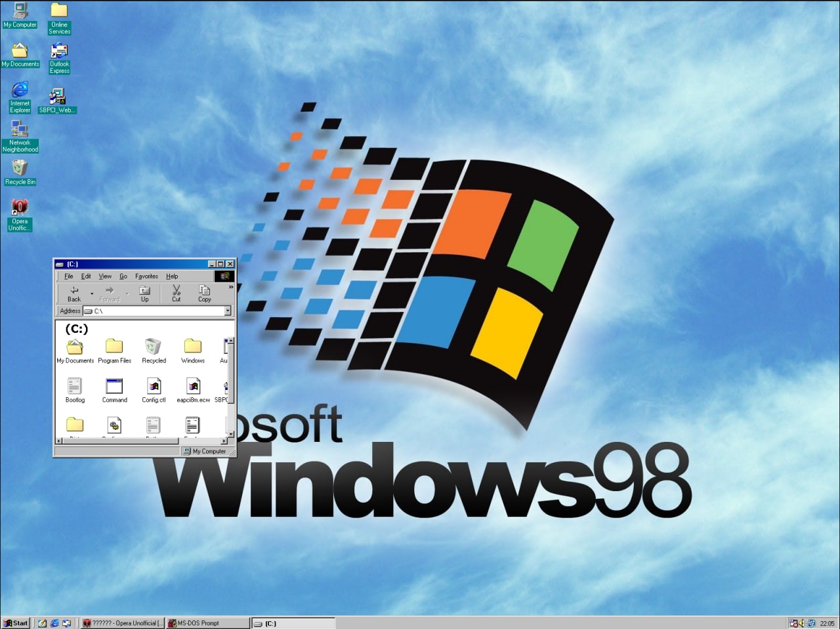The height and width of the screenshot is (629, 840).
Task: Open My Computer desktop icon
Action: (20, 16)
